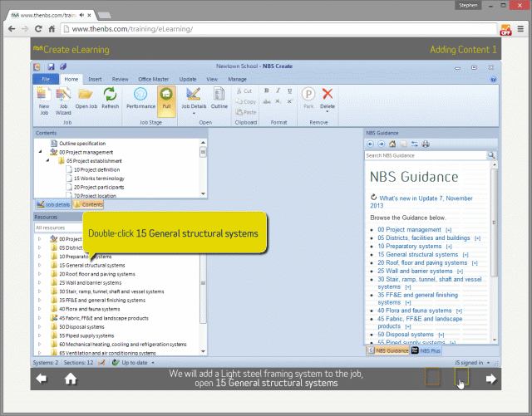Viewport: 532px width, 416px height.
Task: Click the Paste command
Action: pyautogui.click(x=246, y=112)
